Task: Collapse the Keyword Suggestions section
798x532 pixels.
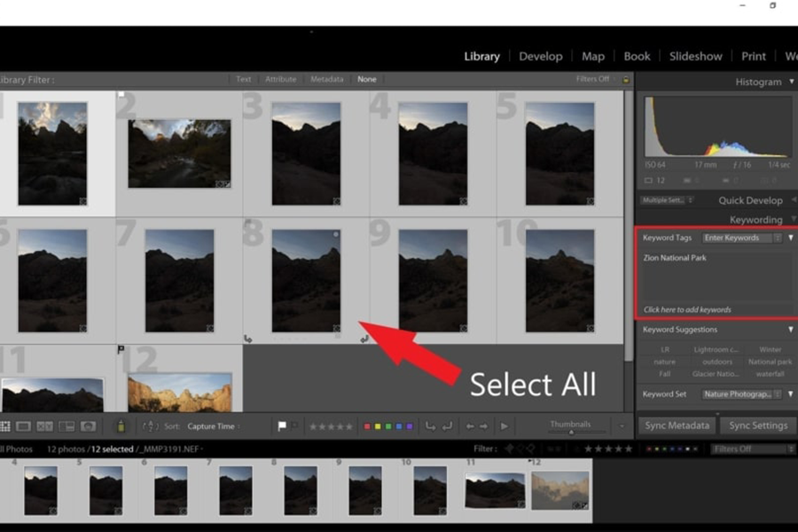Action: pos(791,330)
